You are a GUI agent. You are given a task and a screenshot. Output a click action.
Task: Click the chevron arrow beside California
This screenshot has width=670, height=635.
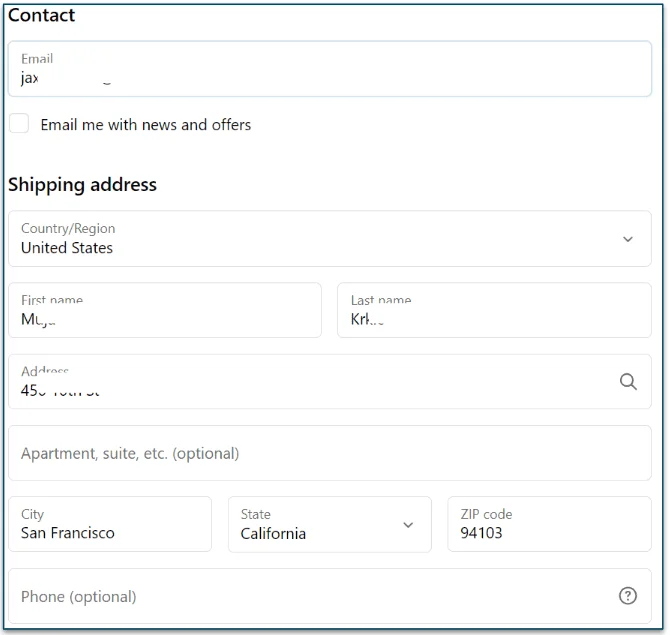coord(408,525)
